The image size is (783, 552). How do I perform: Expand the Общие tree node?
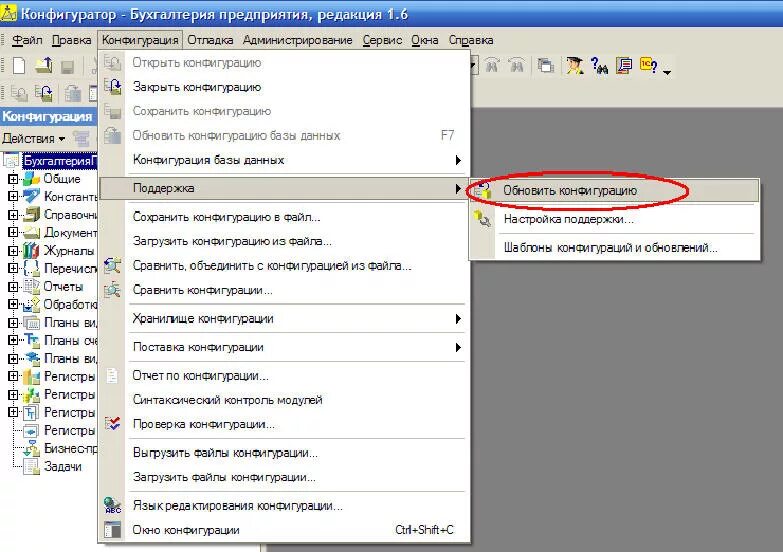click(x=13, y=179)
